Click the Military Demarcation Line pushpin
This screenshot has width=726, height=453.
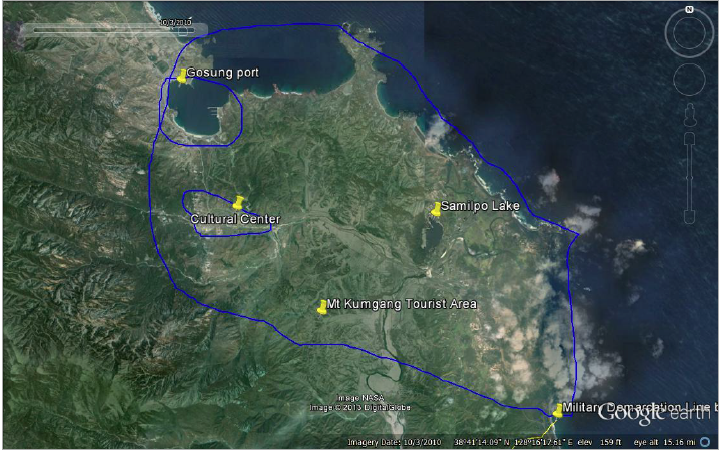557,410
